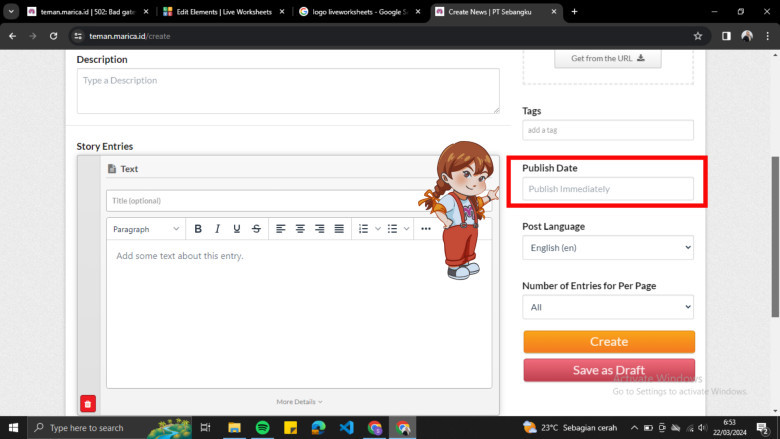
Task: Open Spotify from the taskbar
Action: point(262,427)
